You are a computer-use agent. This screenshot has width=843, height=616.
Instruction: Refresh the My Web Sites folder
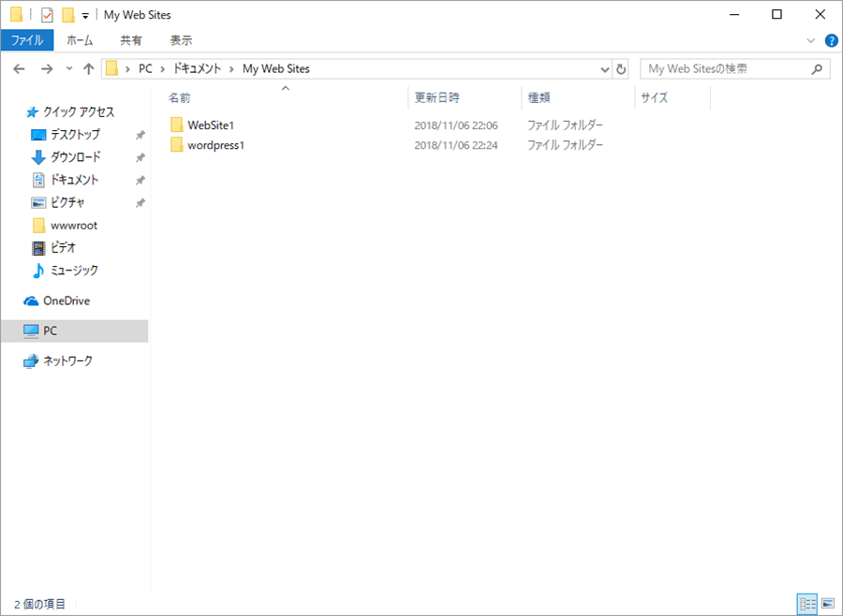pos(621,69)
